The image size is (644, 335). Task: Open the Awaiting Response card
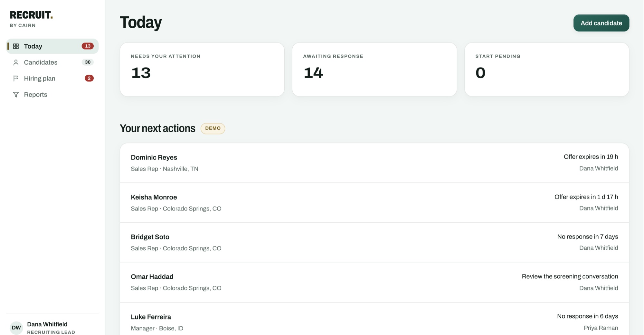click(374, 70)
